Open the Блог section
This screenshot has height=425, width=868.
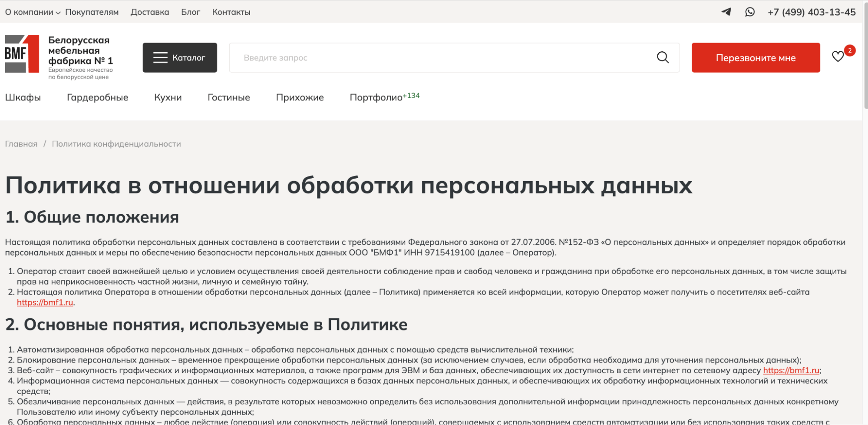point(190,12)
